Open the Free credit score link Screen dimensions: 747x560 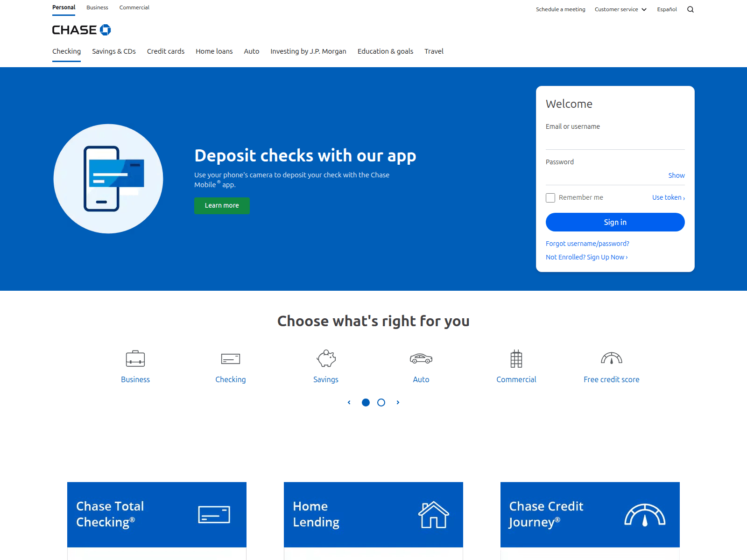[x=612, y=379]
